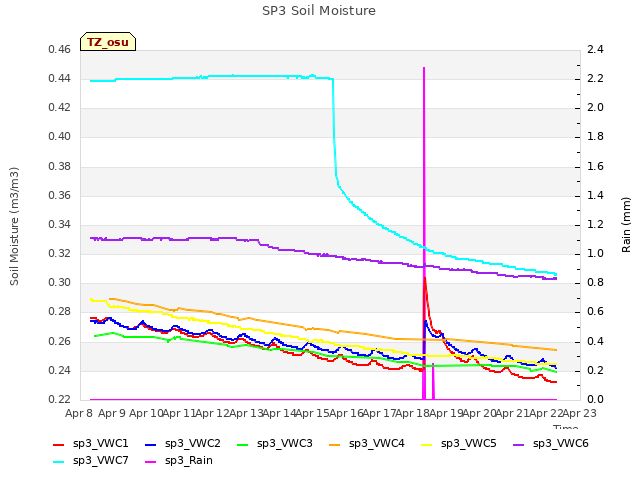Select the sp3_VWC7 legend entry
Image resolution: width=640 pixels, height=480 pixels.
(91, 461)
